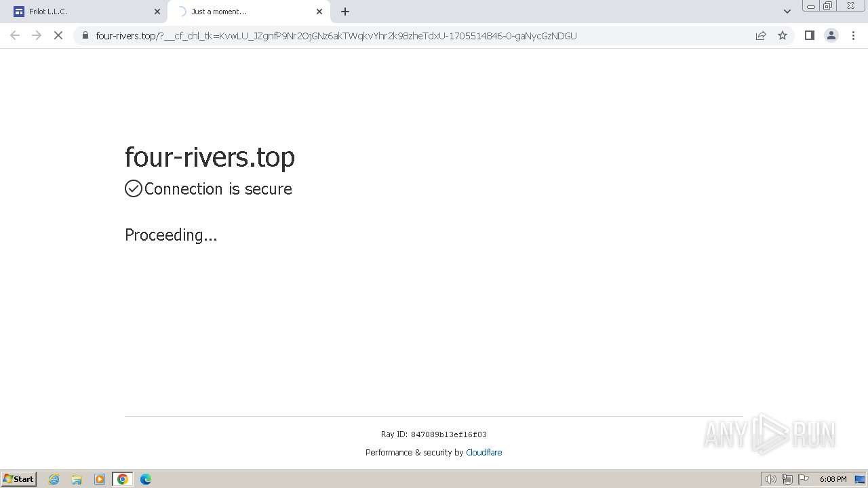
Task: Click the four-rivers.top heading
Action: 210,157
